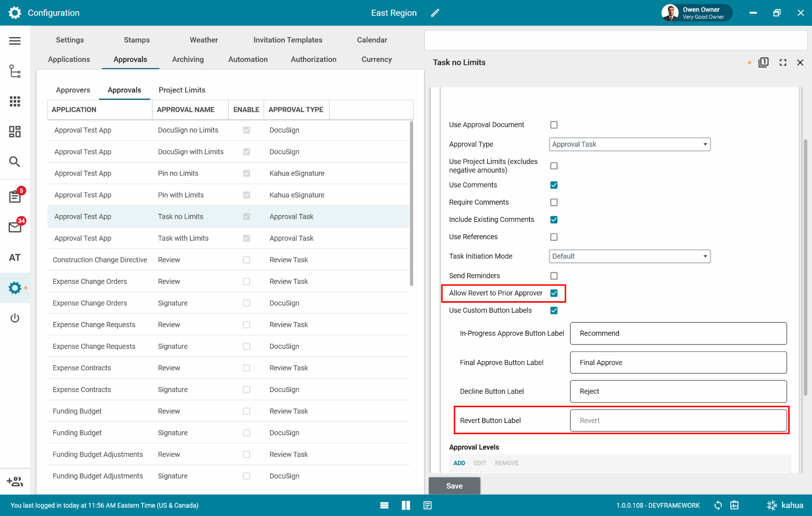Open the Owen Owner user profile menu
The height and width of the screenshot is (516, 812).
coord(696,13)
